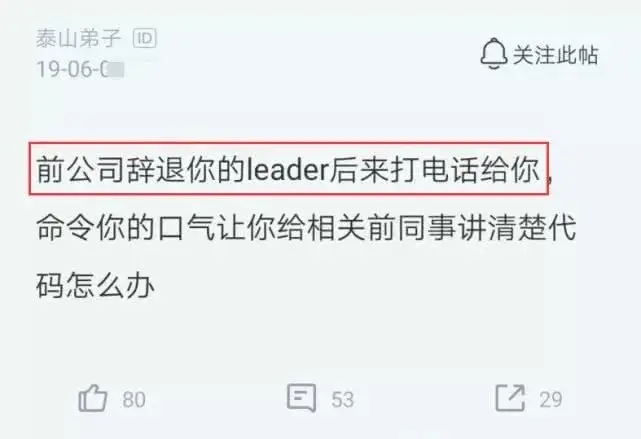Click 打电话给你 in the highlighted text
Image resolution: width=641 pixels, height=439 pixels.
[x=465, y=169]
